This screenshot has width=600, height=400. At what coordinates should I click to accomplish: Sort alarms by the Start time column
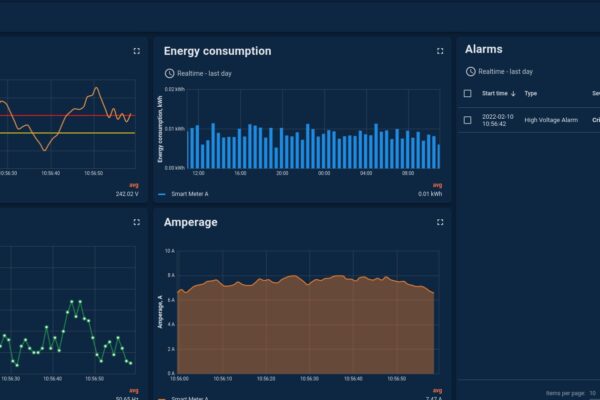click(495, 93)
